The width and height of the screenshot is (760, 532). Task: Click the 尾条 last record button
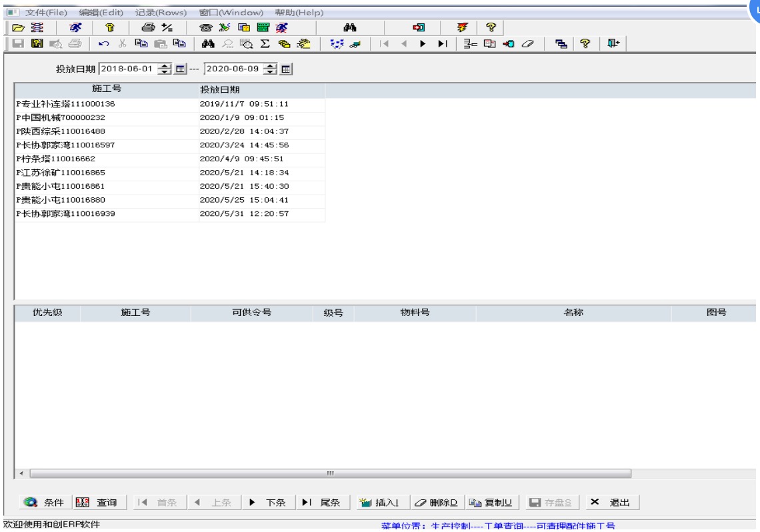click(x=322, y=503)
